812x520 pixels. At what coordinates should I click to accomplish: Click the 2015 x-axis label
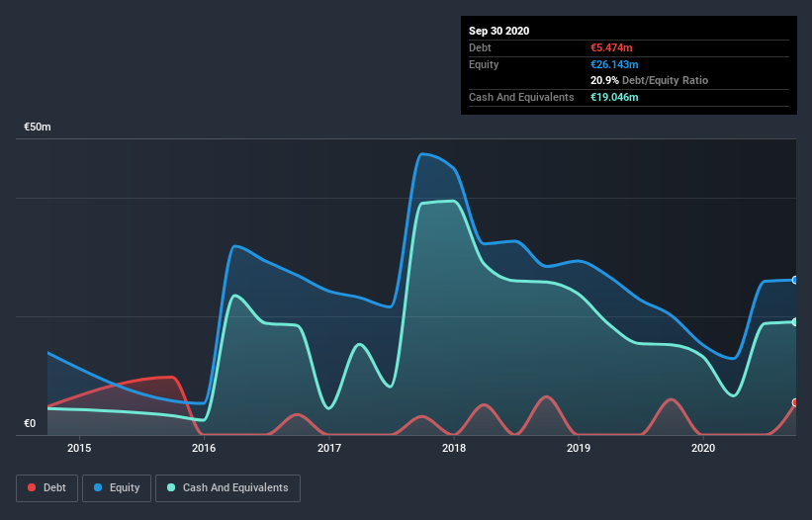tap(79, 448)
